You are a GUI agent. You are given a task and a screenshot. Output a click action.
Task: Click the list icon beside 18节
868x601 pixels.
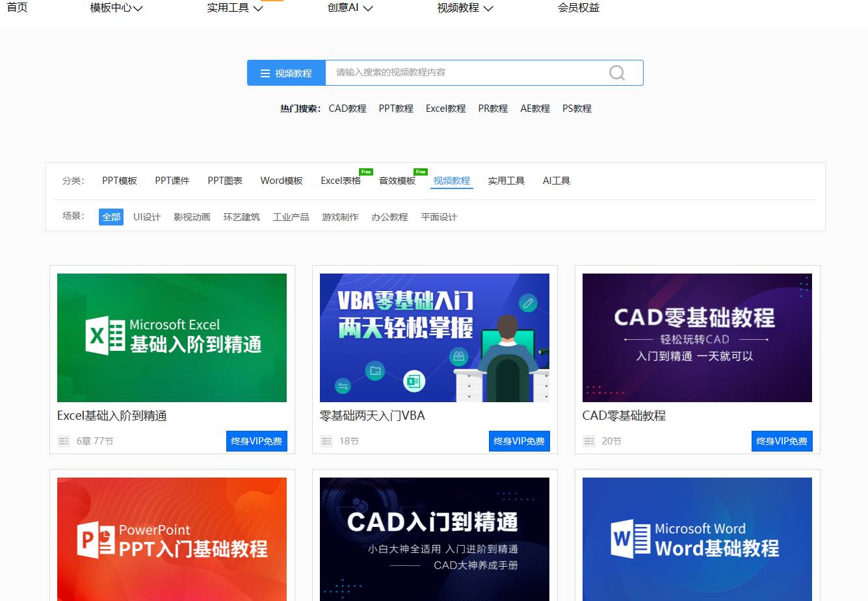point(326,441)
